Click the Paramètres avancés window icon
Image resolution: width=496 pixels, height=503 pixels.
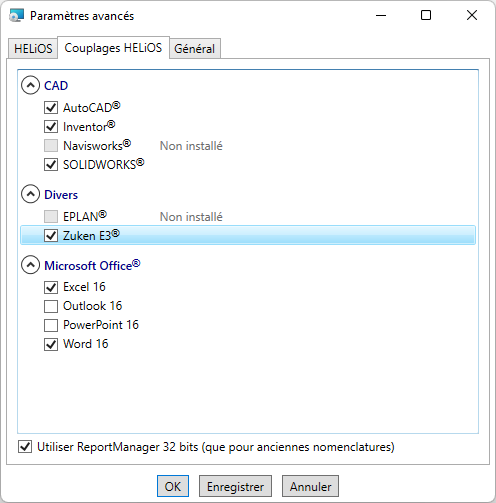[16, 16]
